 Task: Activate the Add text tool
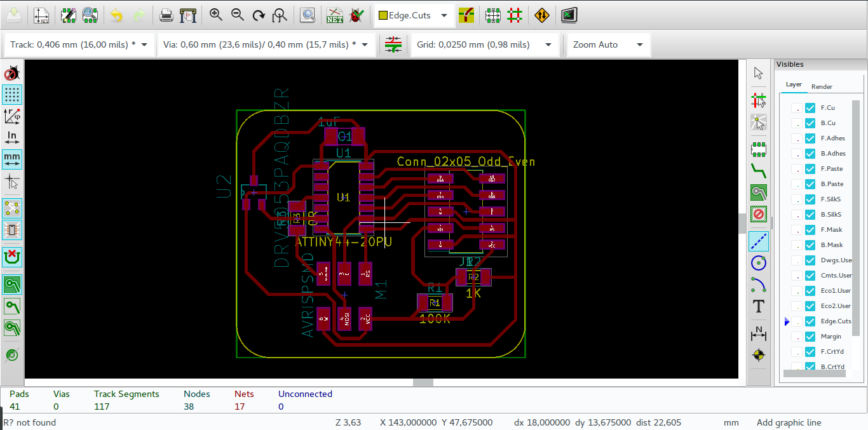[x=758, y=306]
